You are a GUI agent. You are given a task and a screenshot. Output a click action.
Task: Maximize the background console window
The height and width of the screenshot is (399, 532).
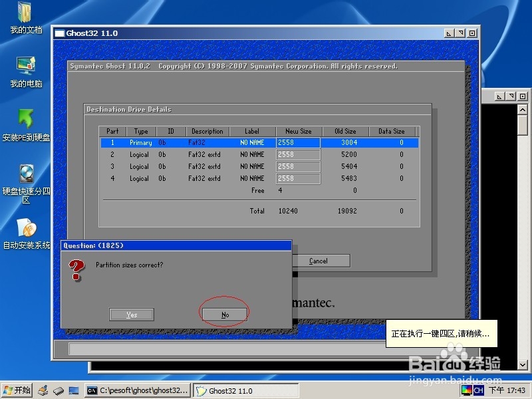pyautogui.click(x=523, y=96)
